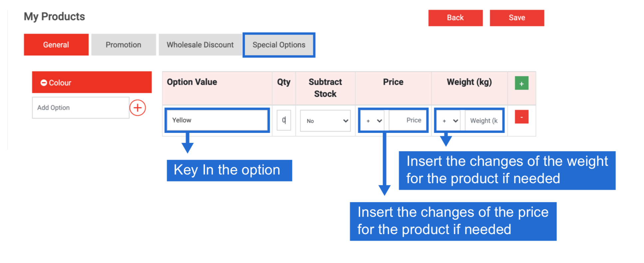644x263 pixels.
Task: Open the Subtract Stock dropdown
Action: pos(325,121)
